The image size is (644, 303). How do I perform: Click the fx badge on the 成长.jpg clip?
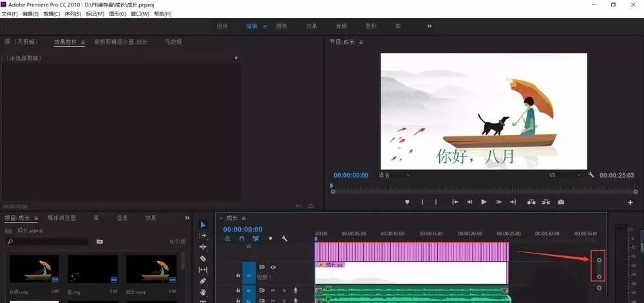[x=321, y=265]
